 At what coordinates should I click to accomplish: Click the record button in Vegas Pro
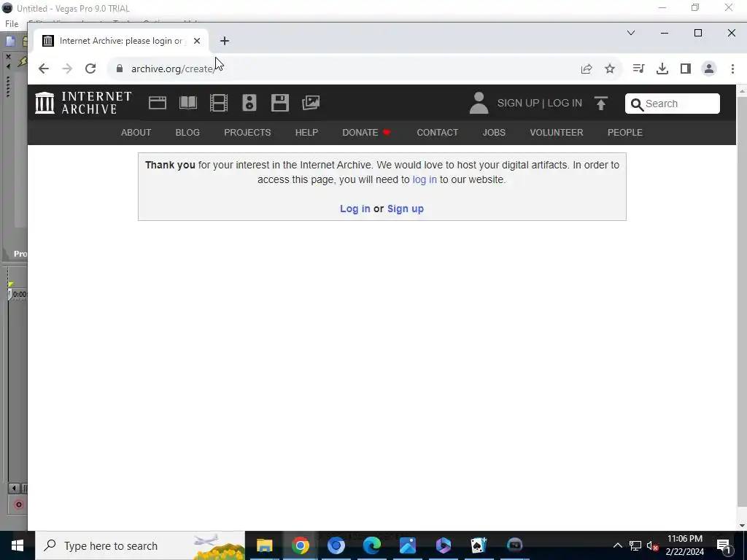pyautogui.click(x=18, y=505)
